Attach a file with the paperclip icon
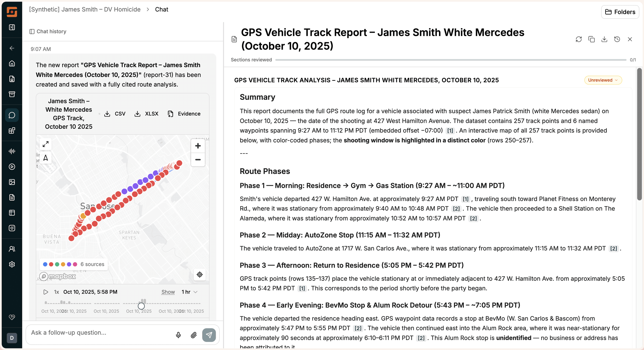Viewport: 644px width, 350px height. click(x=194, y=335)
